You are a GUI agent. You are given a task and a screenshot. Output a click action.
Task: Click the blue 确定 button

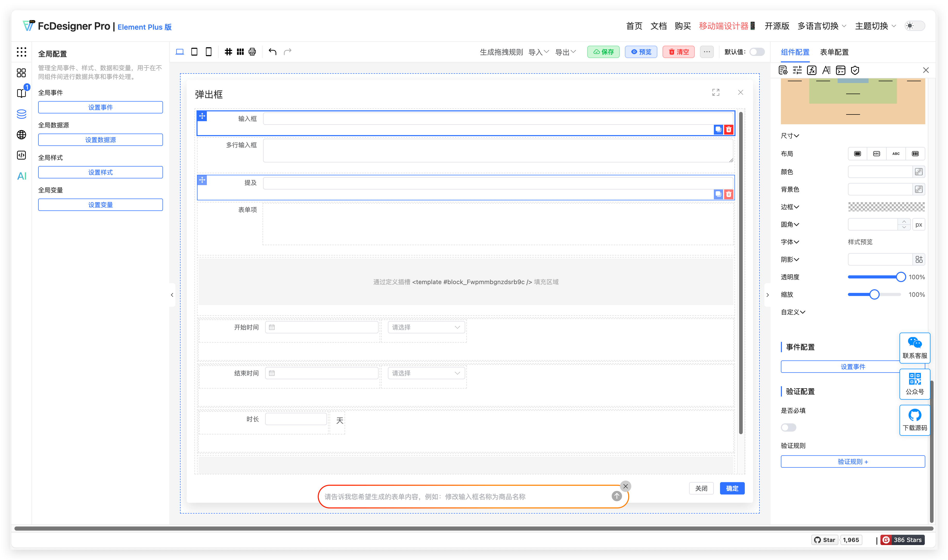pyautogui.click(x=732, y=488)
